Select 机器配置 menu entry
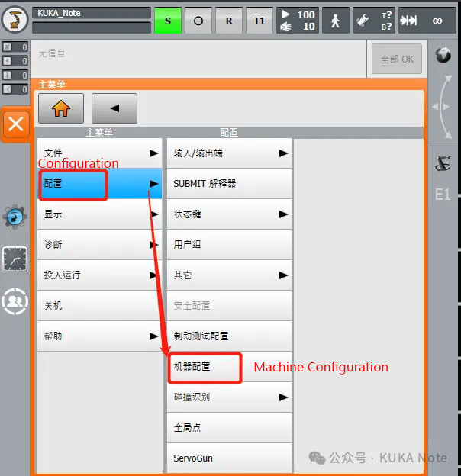 204,367
